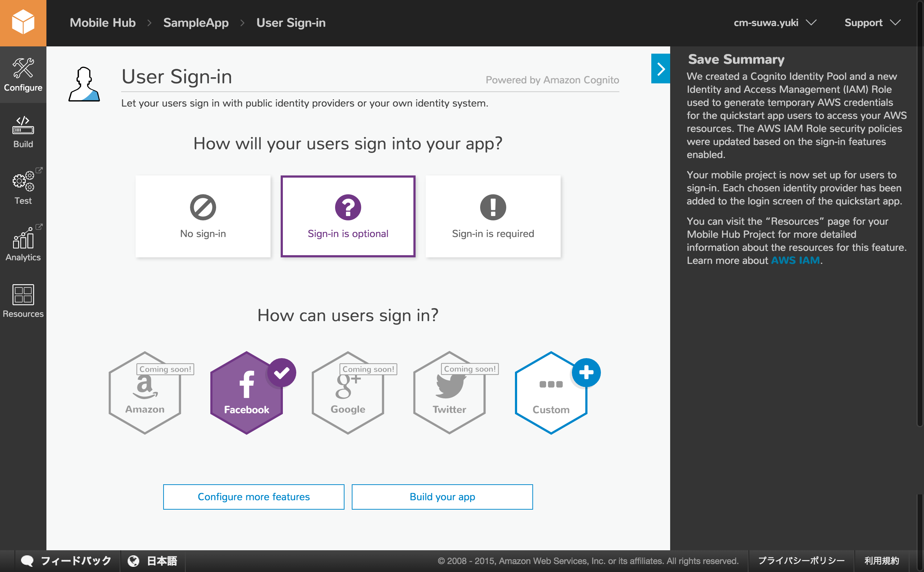Click the How can users sign in? heading
Image resolution: width=924 pixels, height=572 pixels.
(348, 315)
